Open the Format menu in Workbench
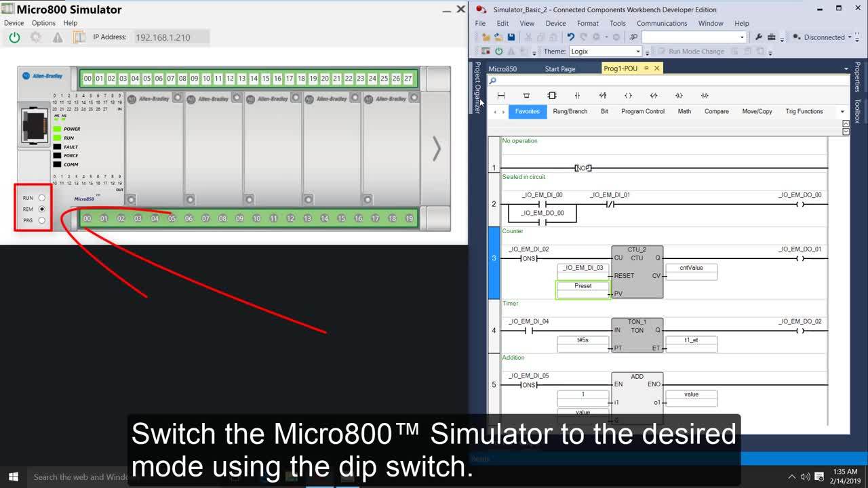The height and width of the screenshot is (488, 868). [588, 23]
